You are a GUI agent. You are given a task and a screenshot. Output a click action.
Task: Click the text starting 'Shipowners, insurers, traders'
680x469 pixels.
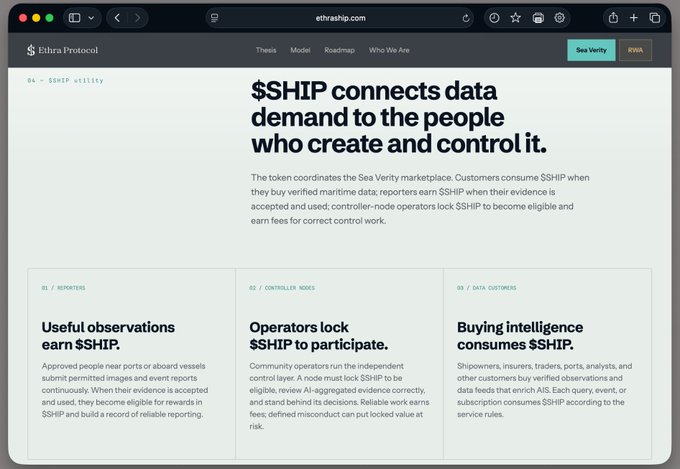coord(544,390)
